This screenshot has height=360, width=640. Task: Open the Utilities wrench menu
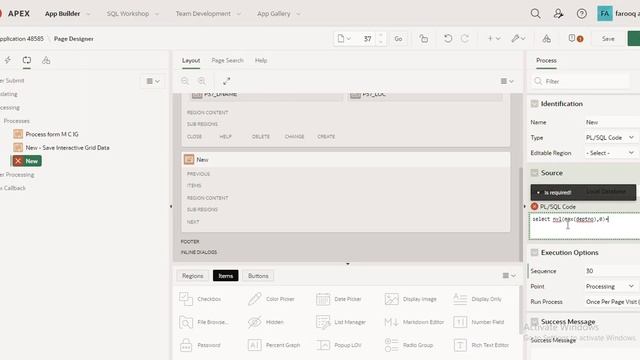[518, 38]
